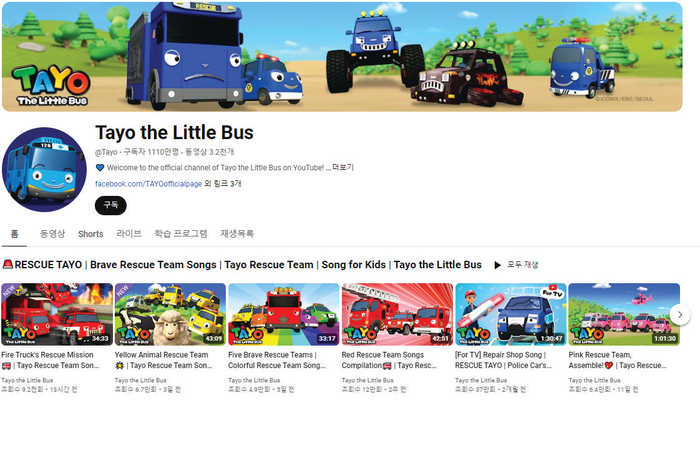Click the TAYO logo in banner

tap(51, 86)
